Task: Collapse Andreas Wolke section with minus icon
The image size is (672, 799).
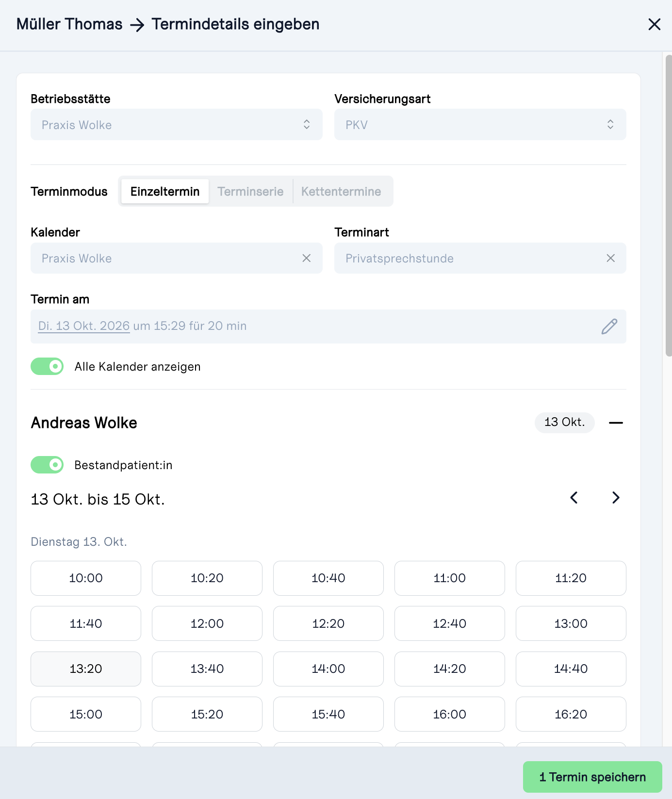Action: [x=616, y=423]
